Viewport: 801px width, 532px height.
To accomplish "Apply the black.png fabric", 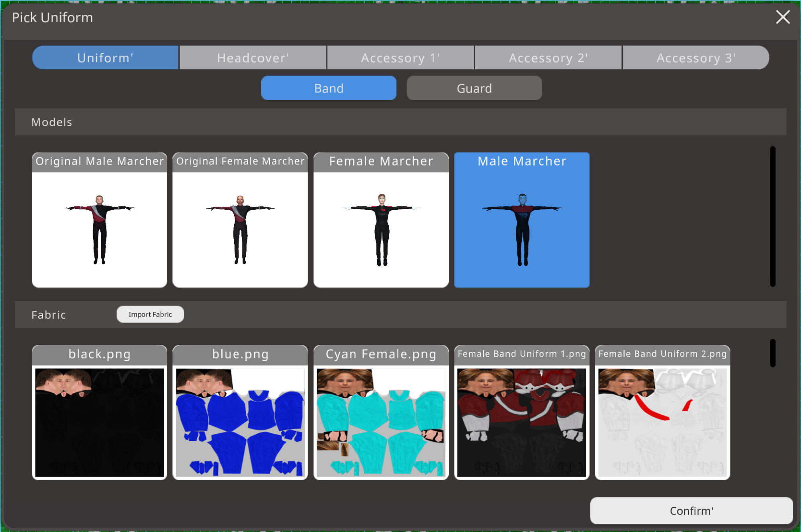I will [x=99, y=413].
